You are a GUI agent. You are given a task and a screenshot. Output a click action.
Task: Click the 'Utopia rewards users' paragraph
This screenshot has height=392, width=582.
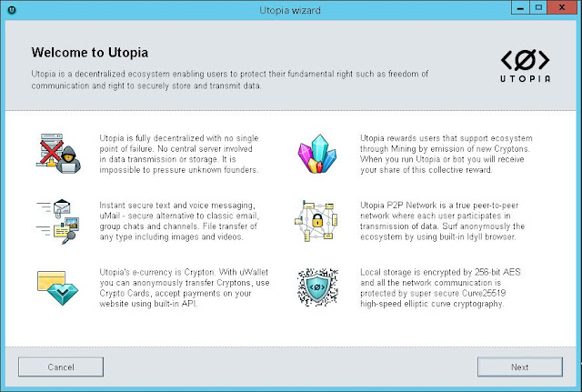[x=447, y=154]
